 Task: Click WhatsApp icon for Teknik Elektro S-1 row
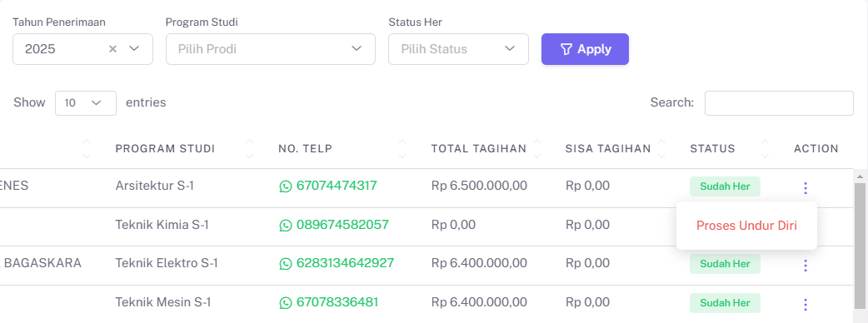pyautogui.click(x=285, y=264)
